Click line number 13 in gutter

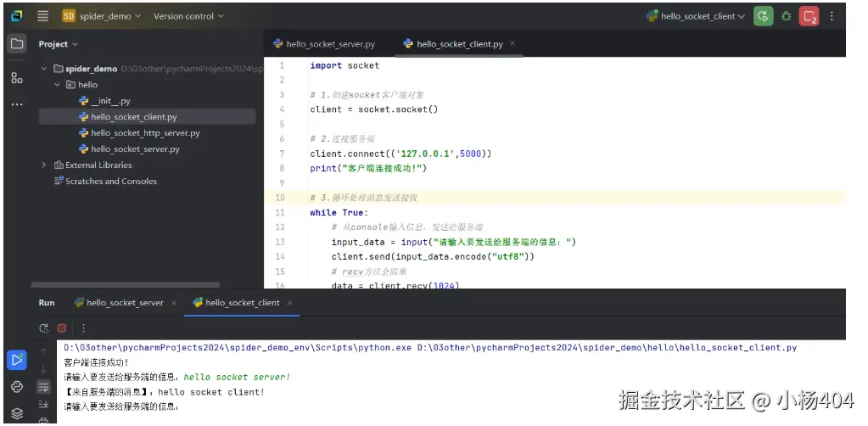279,242
